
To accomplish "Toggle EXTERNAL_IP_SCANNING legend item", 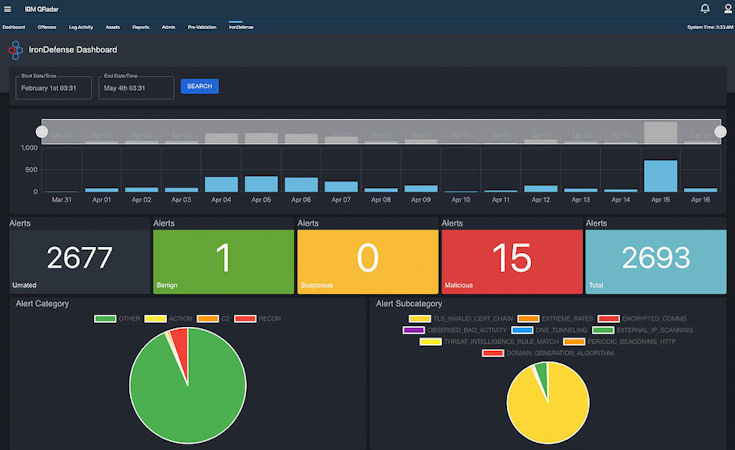I will 643,330.
